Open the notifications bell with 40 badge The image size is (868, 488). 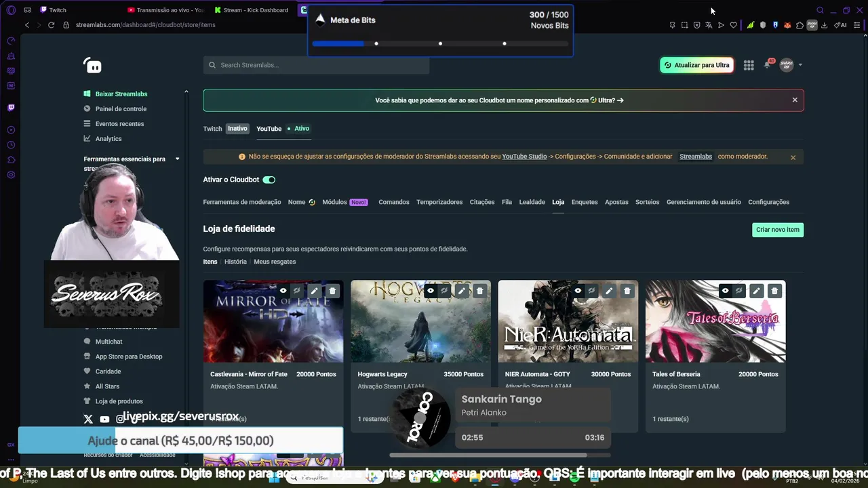[768, 64]
